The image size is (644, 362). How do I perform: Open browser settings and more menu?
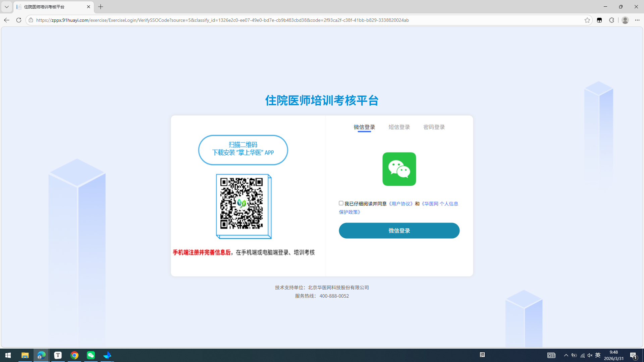(637, 20)
